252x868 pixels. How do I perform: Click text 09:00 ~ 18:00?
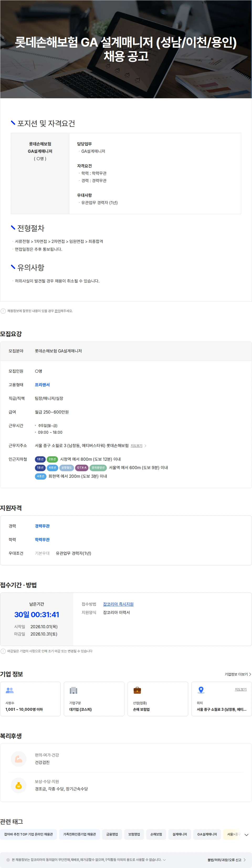click(x=50, y=432)
